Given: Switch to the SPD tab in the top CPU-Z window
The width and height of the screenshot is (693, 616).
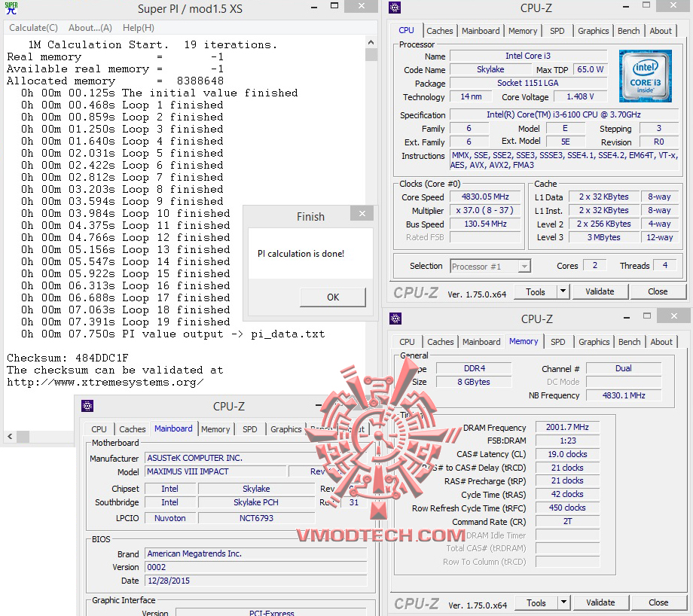Looking at the screenshot, I should (557, 31).
